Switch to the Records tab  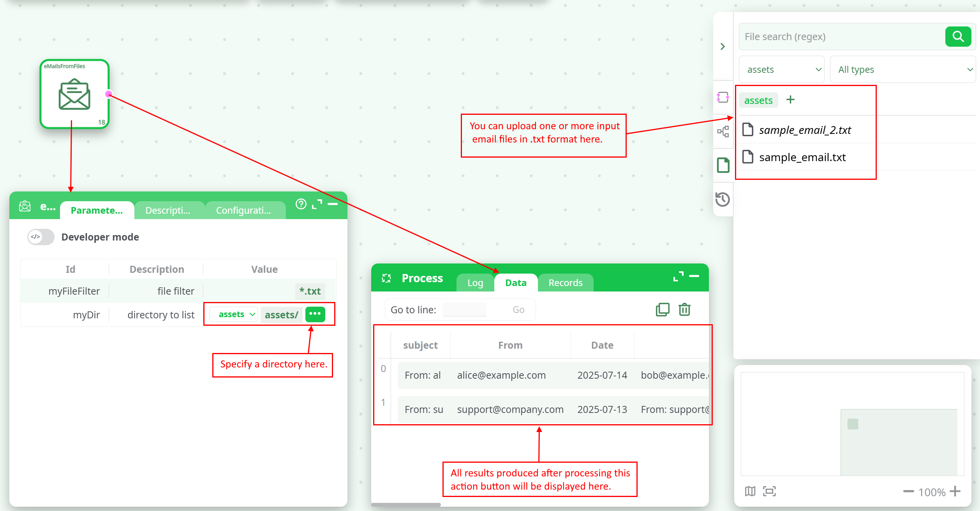coord(565,283)
